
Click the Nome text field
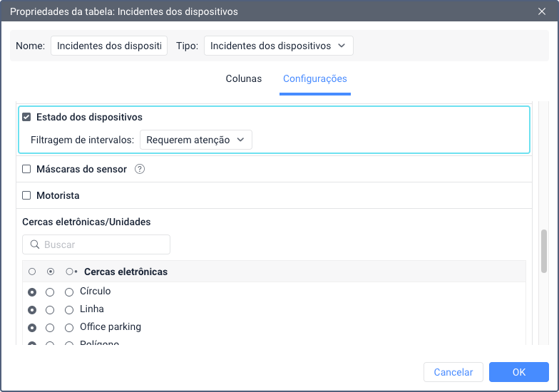pos(109,46)
